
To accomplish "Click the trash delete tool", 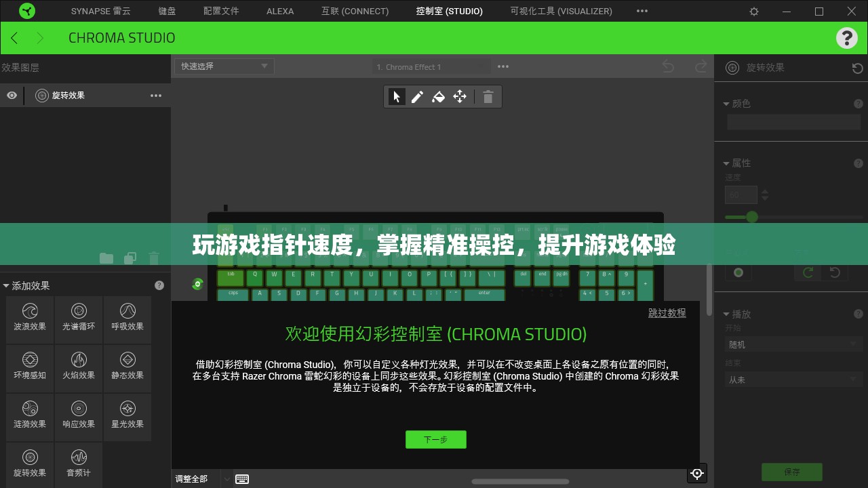I will pyautogui.click(x=488, y=97).
